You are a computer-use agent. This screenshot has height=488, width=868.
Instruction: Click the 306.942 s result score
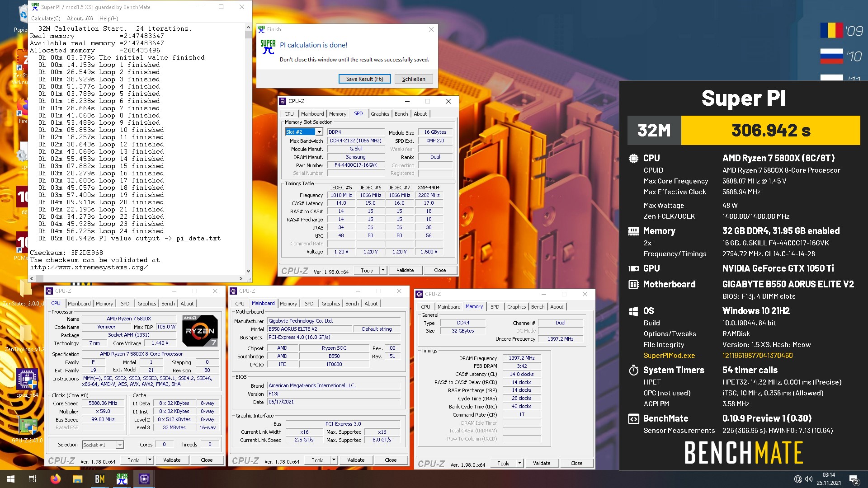pos(770,131)
